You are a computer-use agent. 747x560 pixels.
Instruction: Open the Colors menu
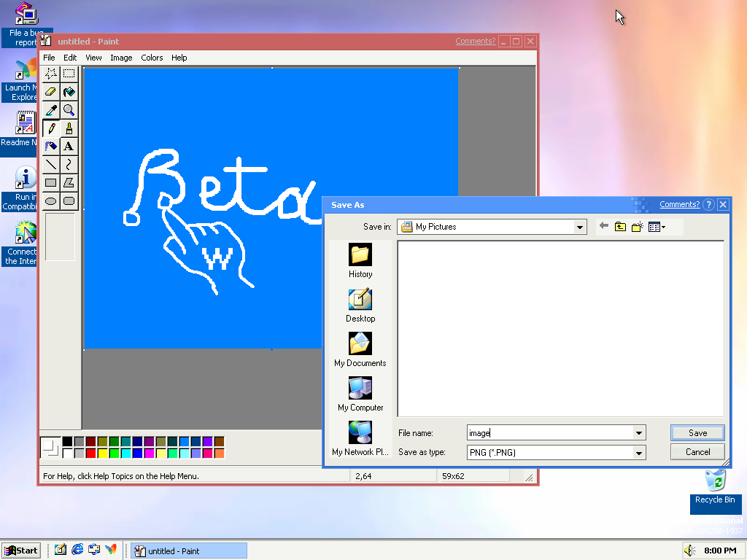[152, 58]
